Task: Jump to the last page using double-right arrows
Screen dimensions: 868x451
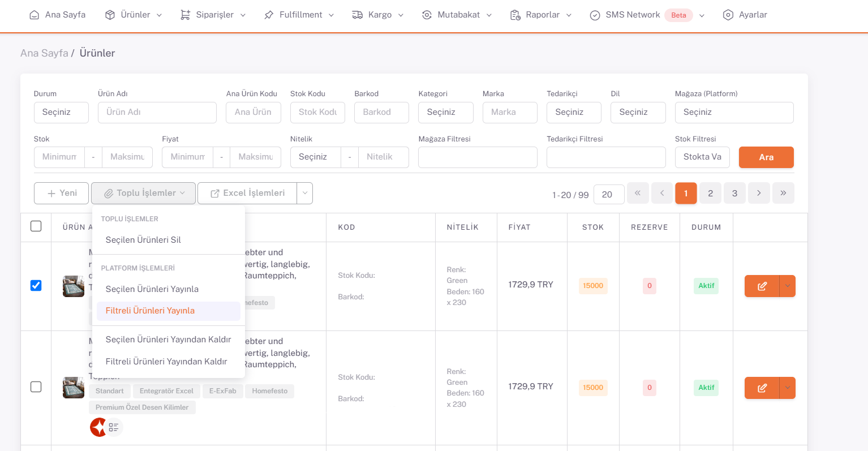Action: (784, 193)
